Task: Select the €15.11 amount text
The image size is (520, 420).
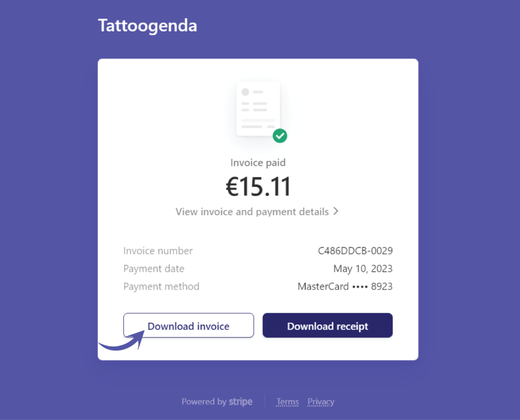Action: tap(258, 187)
